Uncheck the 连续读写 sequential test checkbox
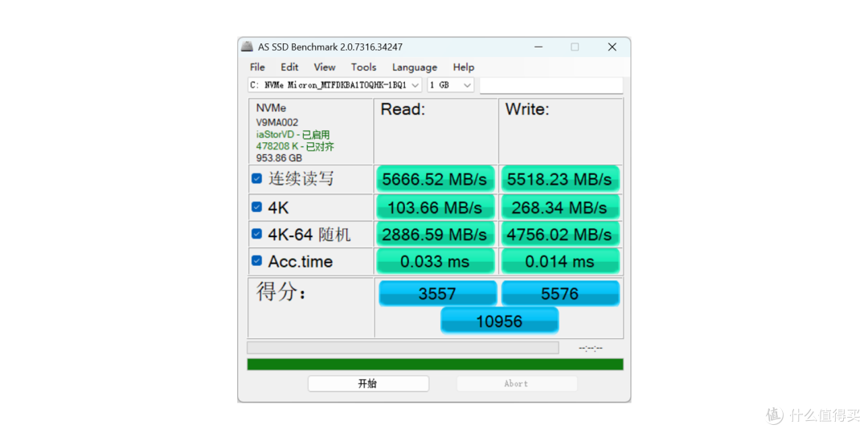Viewport: 868px width, 433px height. [x=257, y=178]
